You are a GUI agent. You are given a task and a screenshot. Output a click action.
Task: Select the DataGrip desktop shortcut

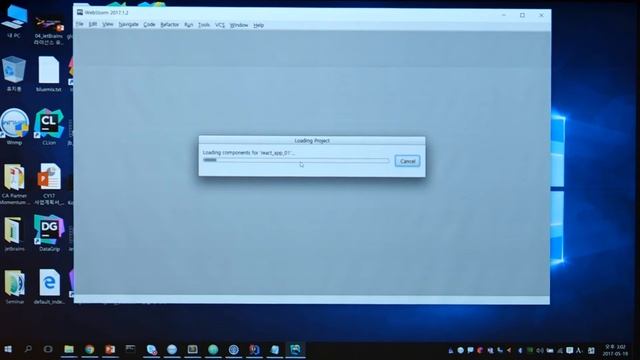pos(49,233)
